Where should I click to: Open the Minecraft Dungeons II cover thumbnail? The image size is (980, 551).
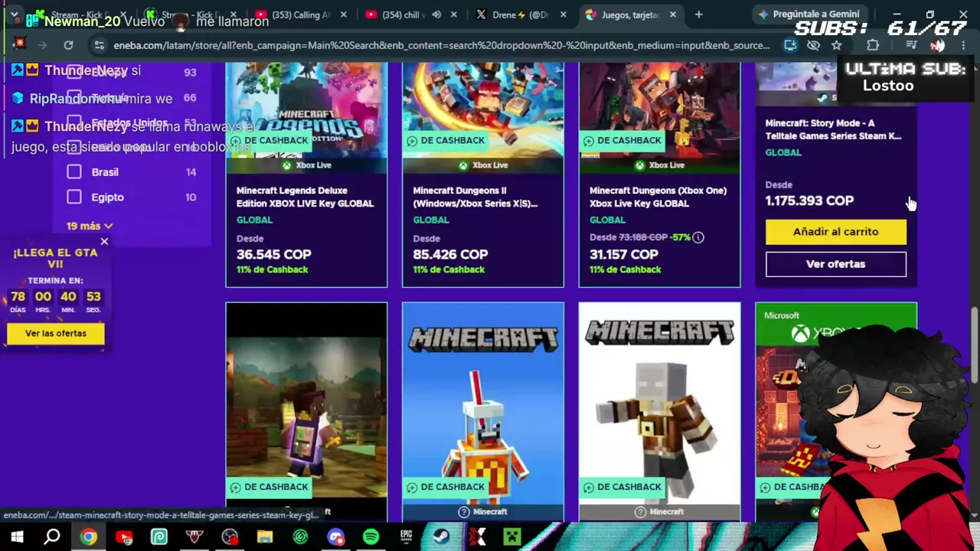(x=483, y=117)
